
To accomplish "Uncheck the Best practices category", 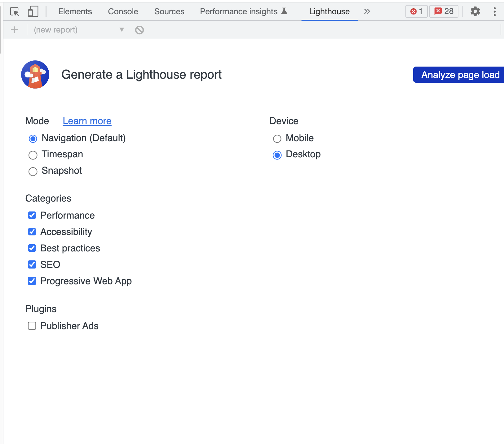I will click(32, 248).
